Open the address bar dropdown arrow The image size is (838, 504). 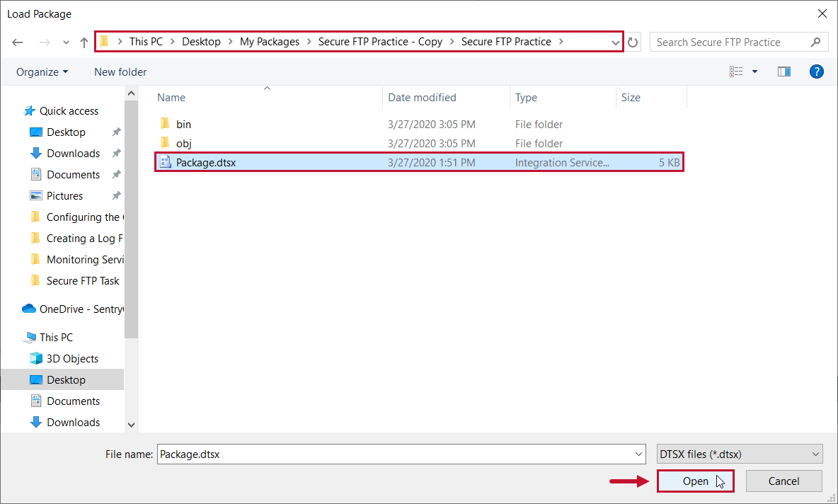click(x=615, y=42)
